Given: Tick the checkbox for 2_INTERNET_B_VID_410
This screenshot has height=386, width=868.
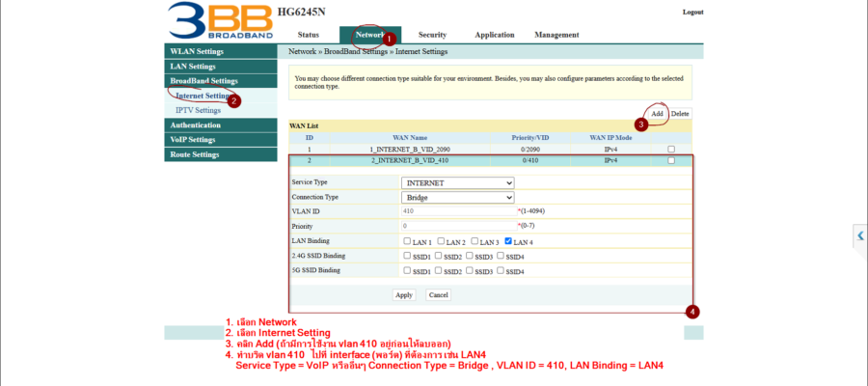Looking at the screenshot, I should pos(671,160).
